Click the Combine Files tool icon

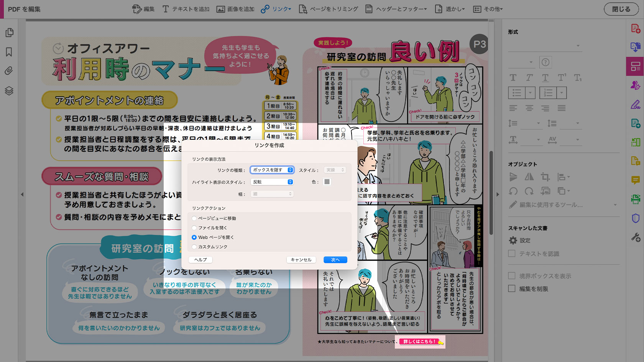click(x=636, y=47)
